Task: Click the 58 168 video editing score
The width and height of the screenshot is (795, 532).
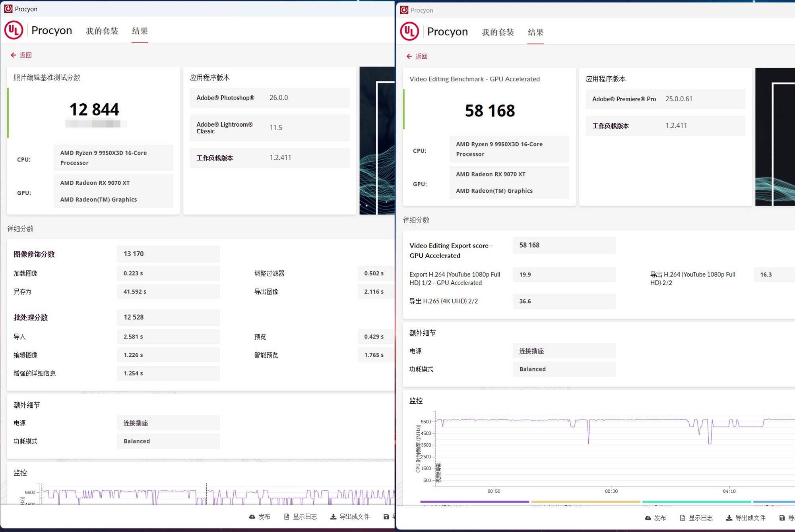Action: coord(490,111)
